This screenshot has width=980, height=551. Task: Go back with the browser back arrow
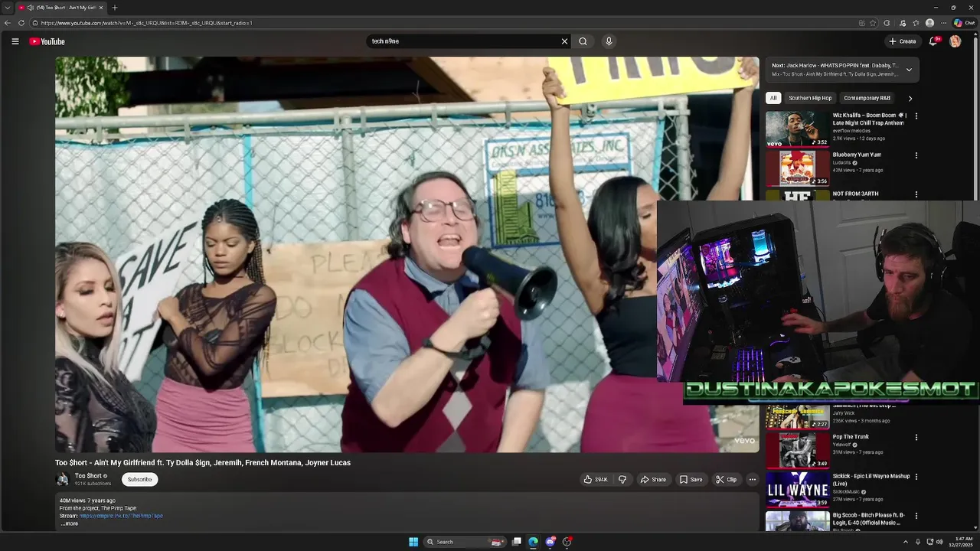(8, 23)
